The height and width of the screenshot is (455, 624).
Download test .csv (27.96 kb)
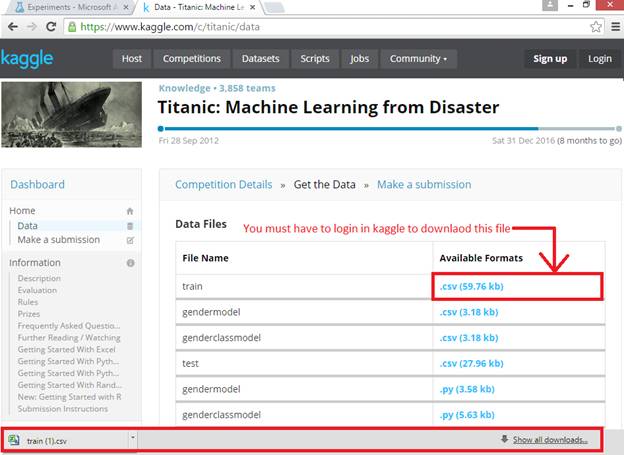(x=471, y=363)
